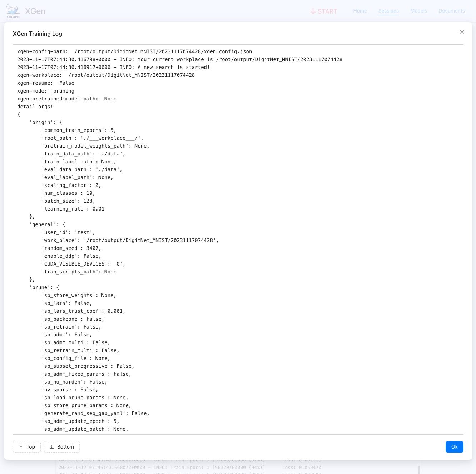
Task: Open the Home menu item
Action: [x=360, y=11]
